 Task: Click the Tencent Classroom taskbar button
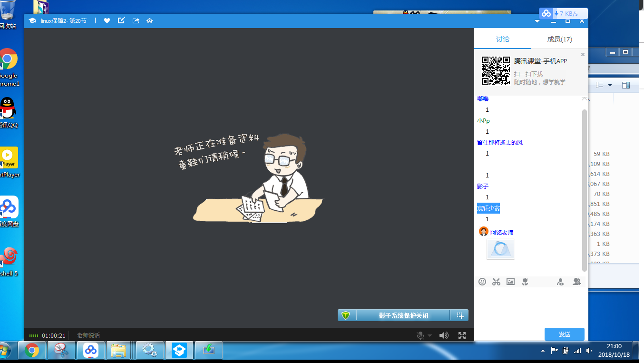click(x=179, y=351)
